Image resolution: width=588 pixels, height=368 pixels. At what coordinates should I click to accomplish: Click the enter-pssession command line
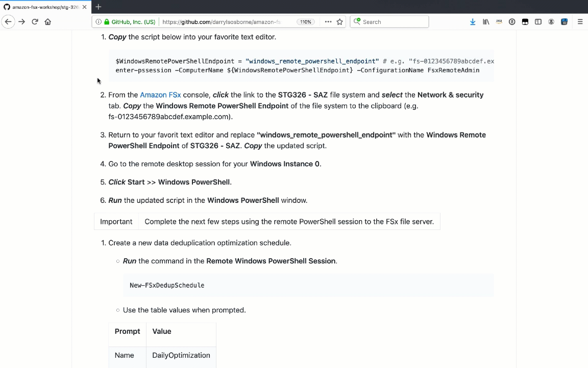298,70
